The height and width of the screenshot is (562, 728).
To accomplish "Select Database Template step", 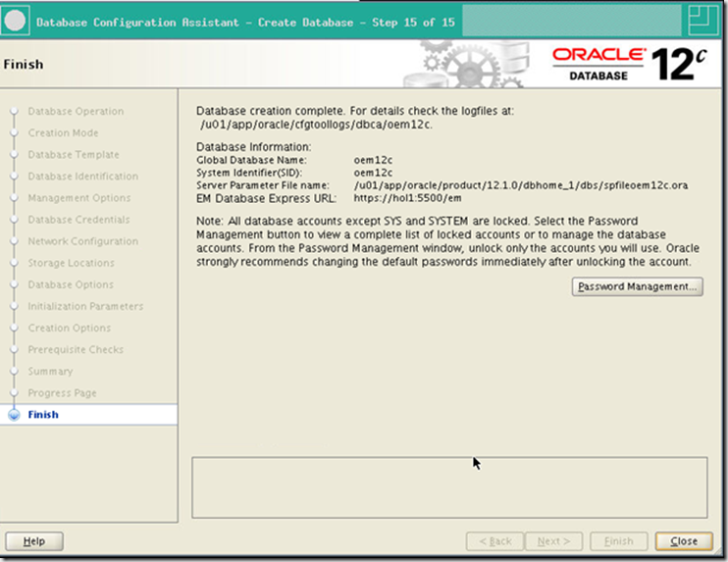I will click(x=74, y=155).
